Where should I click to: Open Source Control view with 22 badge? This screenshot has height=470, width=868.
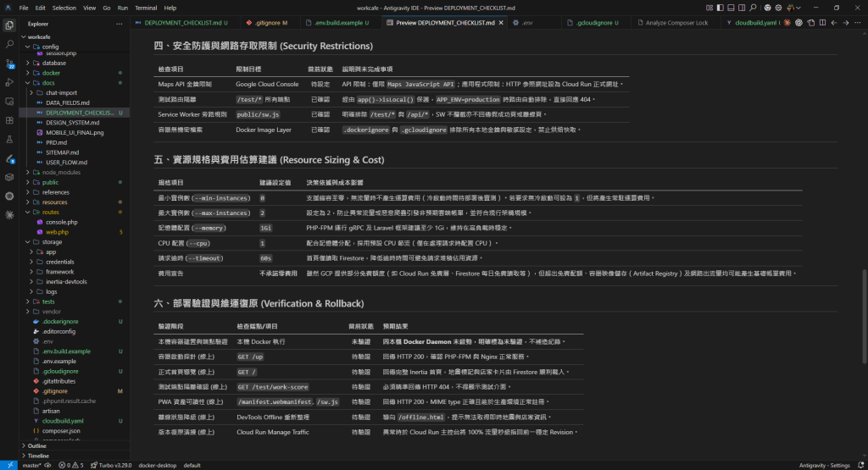point(9,64)
